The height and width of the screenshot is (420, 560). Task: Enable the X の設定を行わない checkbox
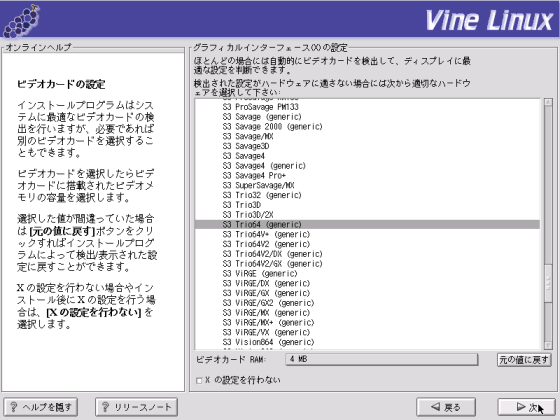click(x=199, y=381)
